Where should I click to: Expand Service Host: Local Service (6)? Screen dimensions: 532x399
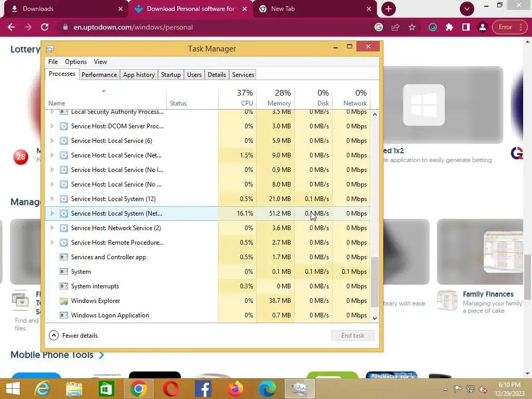[52, 140]
